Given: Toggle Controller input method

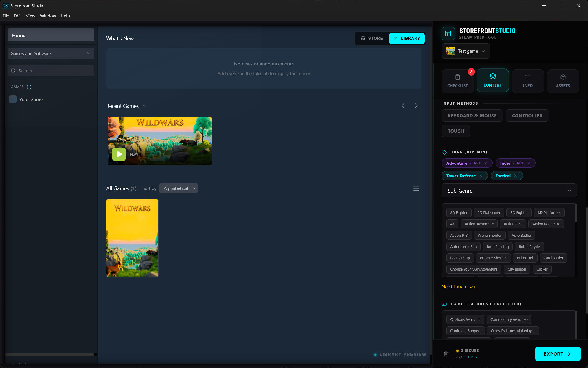Looking at the screenshot, I should (x=527, y=116).
